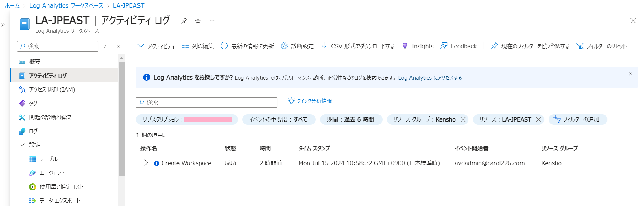Click the activity log search field
The width and height of the screenshot is (644, 206).
206,102
